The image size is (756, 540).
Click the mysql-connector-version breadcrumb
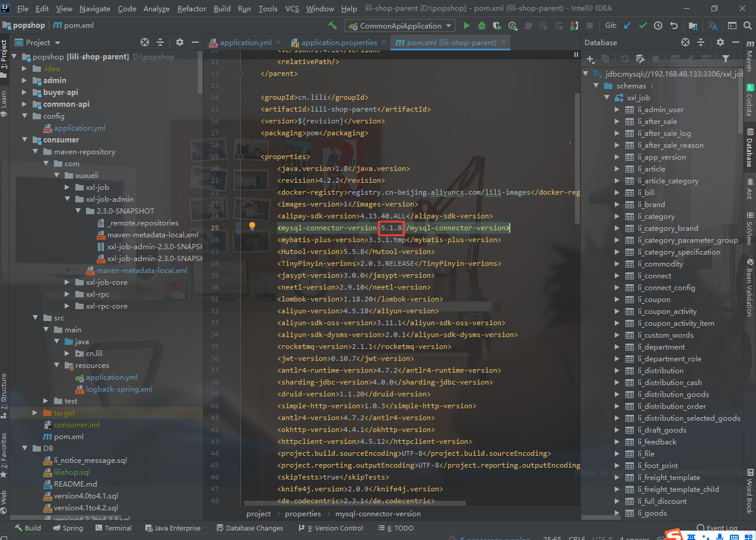click(x=378, y=513)
